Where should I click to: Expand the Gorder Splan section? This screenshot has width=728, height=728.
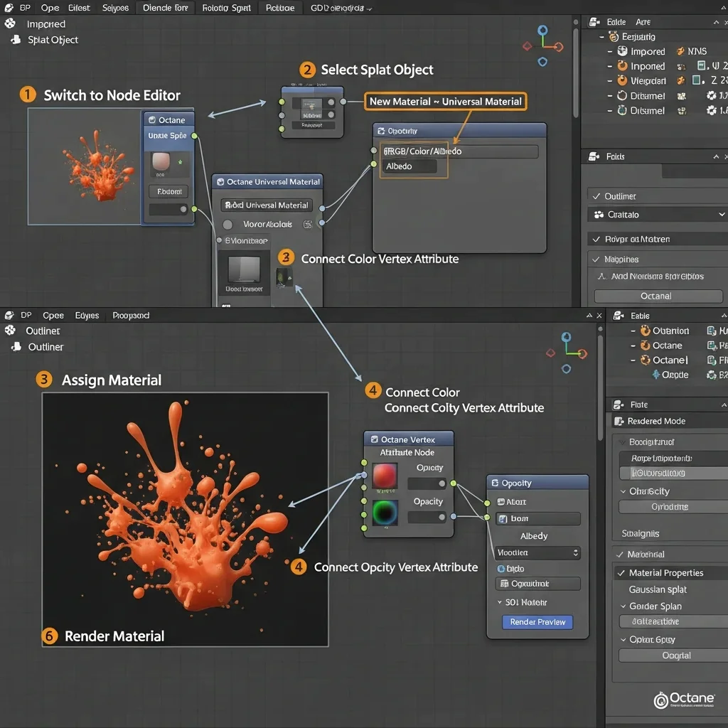[x=623, y=606]
